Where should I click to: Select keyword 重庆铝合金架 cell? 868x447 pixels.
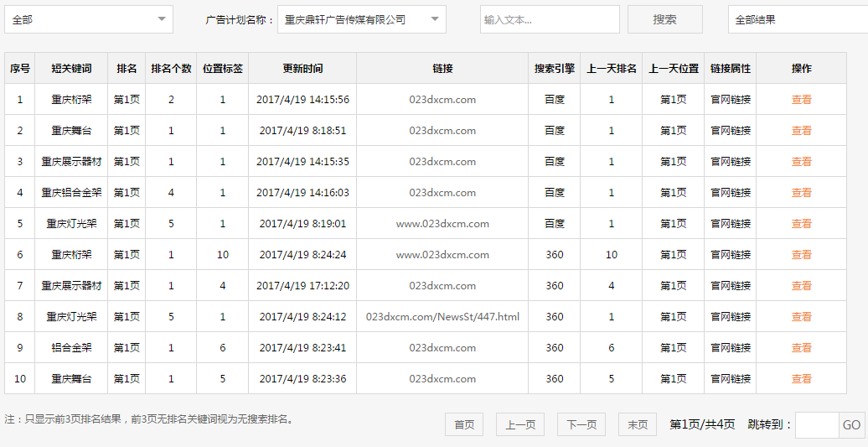click(71, 193)
